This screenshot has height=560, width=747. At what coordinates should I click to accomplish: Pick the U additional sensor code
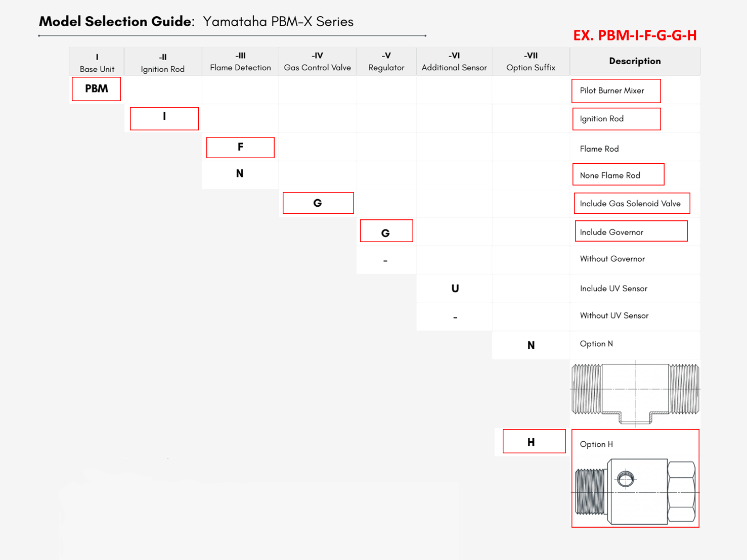(455, 289)
